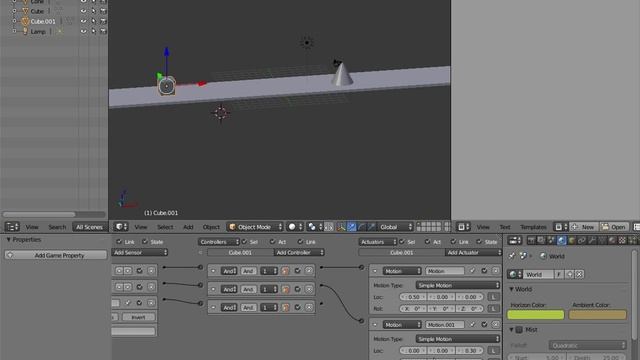Pin the first Motion actuator
Image resolution: width=640 pixels, height=360 pixels.
[472, 271]
